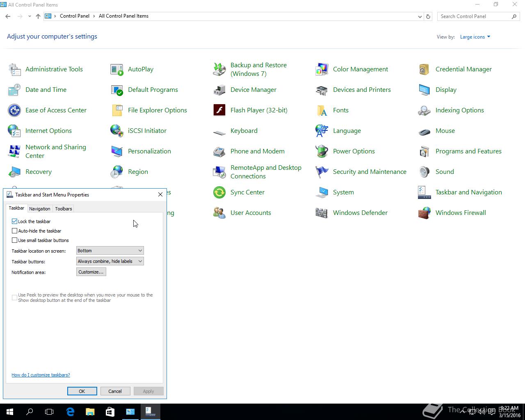Open Network and Sharing Center icon
525x420 pixels.
pos(14,151)
